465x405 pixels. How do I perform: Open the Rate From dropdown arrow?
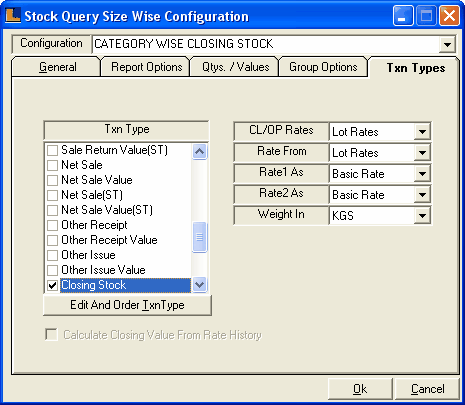(x=422, y=153)
